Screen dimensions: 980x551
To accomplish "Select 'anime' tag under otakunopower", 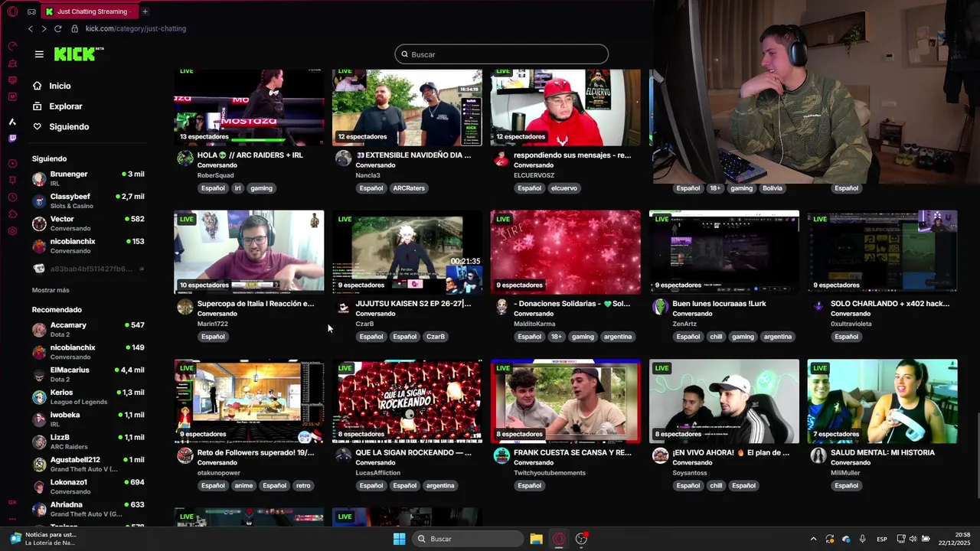I will 243,485.
